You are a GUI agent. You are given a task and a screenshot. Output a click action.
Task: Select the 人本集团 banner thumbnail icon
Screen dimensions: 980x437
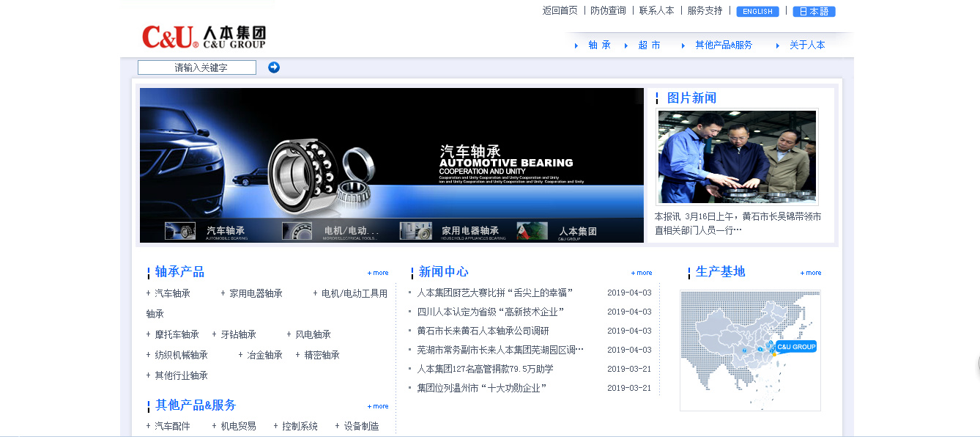(532, 230)
